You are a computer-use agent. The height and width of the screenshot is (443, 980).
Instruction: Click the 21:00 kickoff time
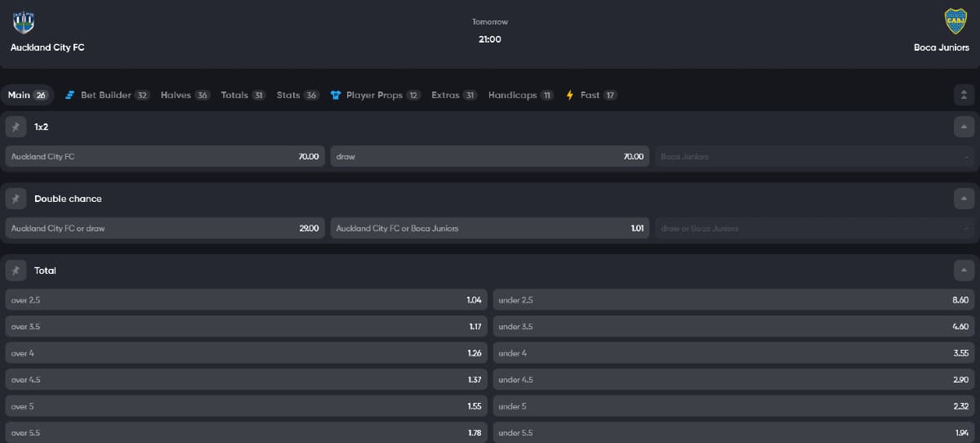[x=490, y=39]
